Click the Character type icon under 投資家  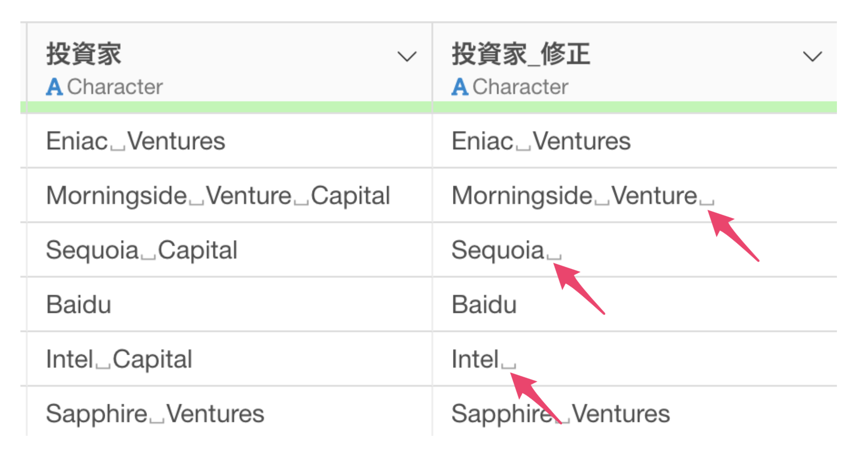(54, 87)
